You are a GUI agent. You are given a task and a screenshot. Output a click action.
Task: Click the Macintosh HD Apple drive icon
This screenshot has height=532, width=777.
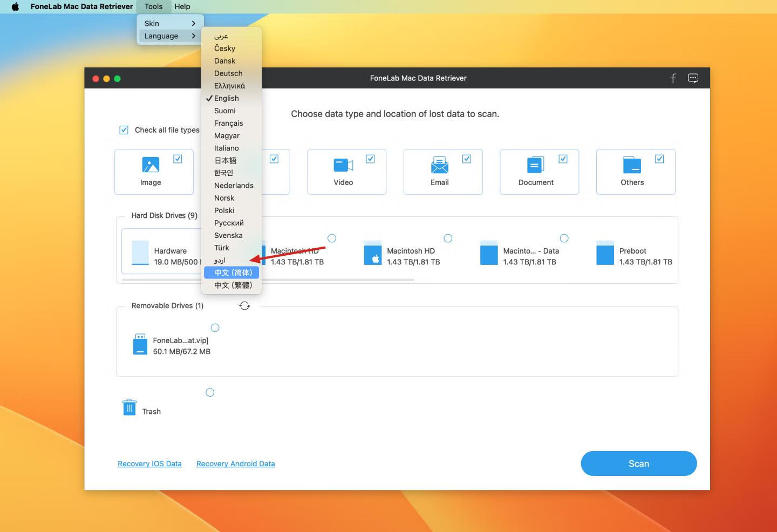pyautogui.click(x=373, y=253)
